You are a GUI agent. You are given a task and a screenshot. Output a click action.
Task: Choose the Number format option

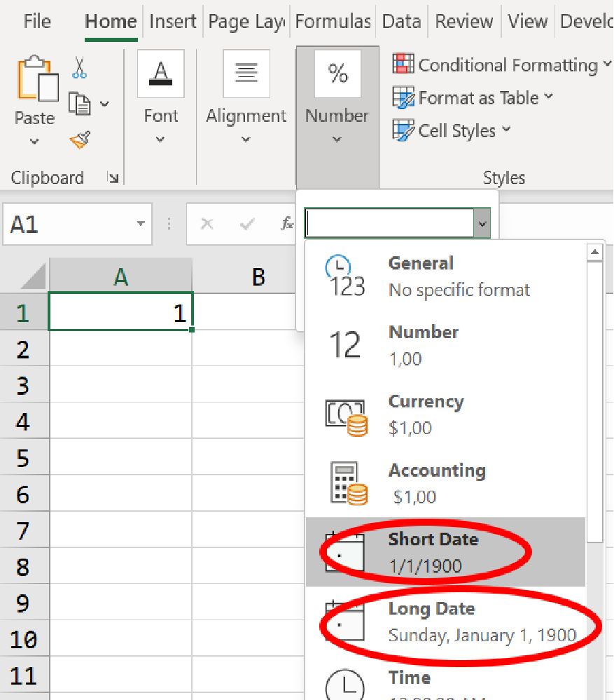pos(446,346)
